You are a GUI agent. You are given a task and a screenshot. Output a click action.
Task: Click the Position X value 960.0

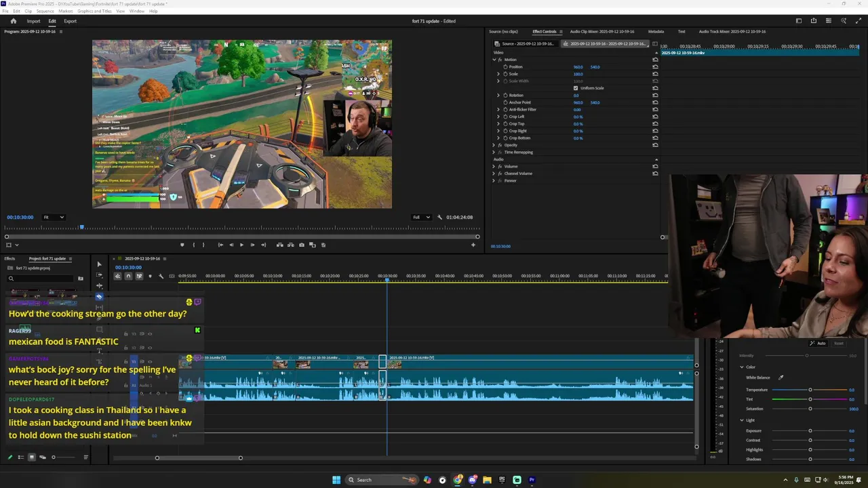578,67
